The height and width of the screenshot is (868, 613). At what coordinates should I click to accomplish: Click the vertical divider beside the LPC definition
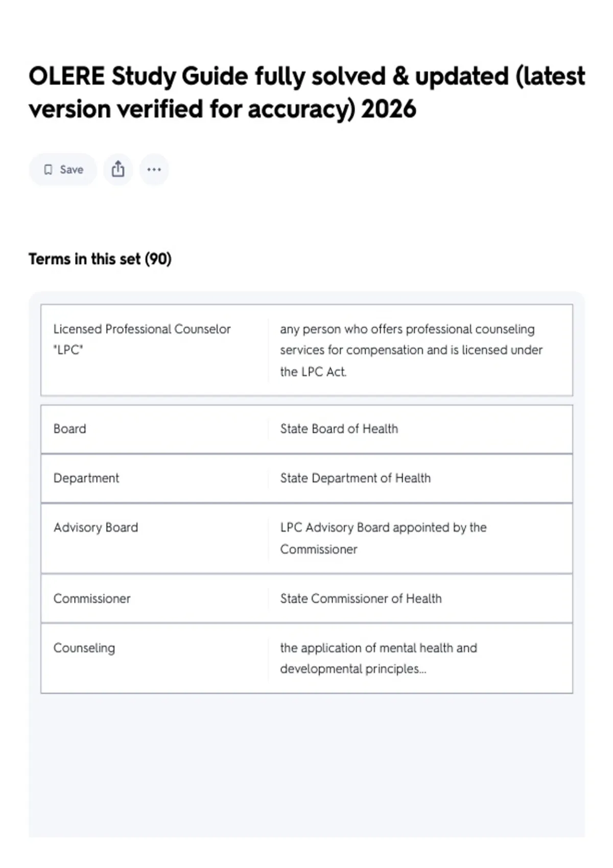268,350
